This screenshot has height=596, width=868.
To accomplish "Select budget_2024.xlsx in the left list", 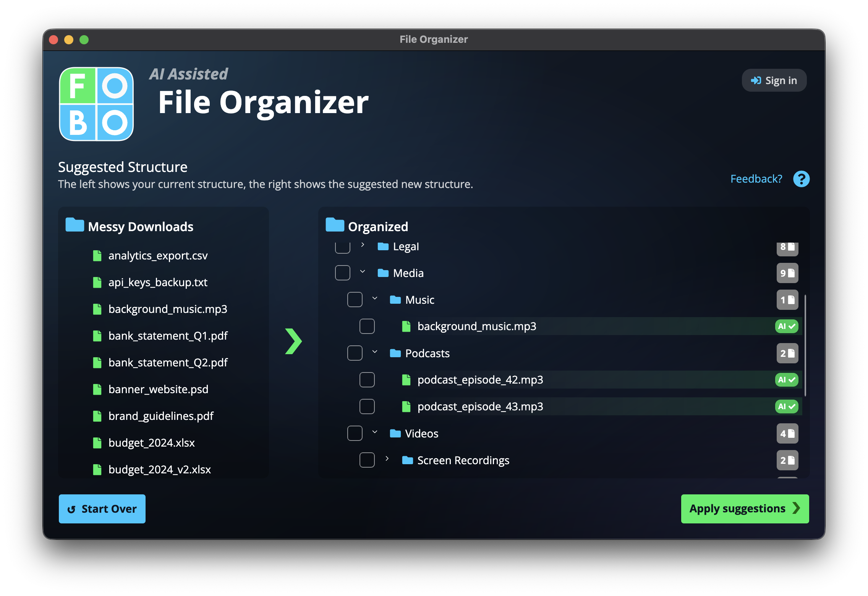I will (x=151, y=443).
